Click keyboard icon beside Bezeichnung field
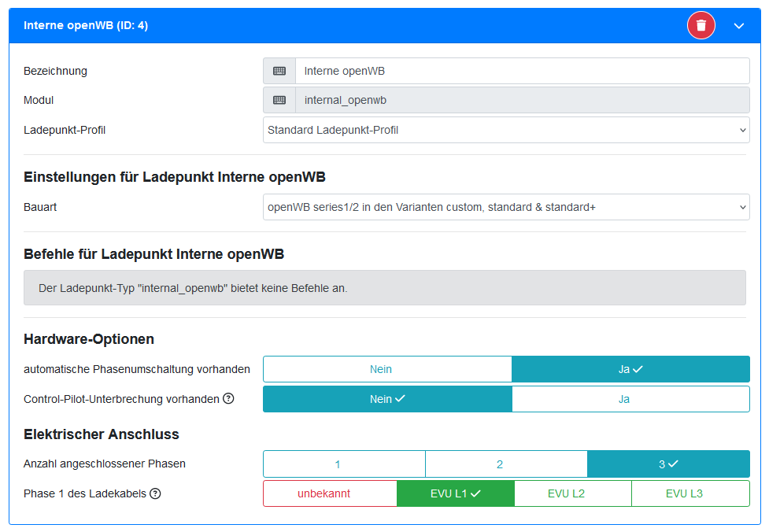 pos(279,71)
